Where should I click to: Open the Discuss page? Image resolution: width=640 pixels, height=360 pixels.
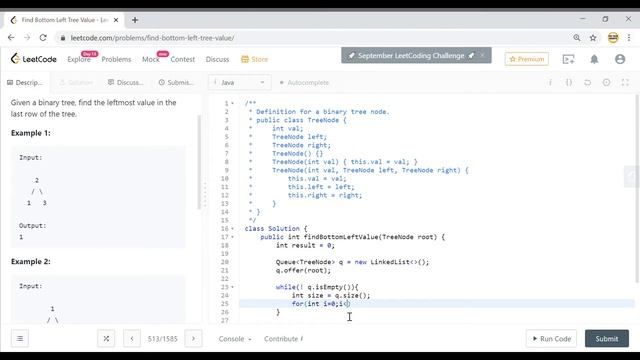pos(217,59)
